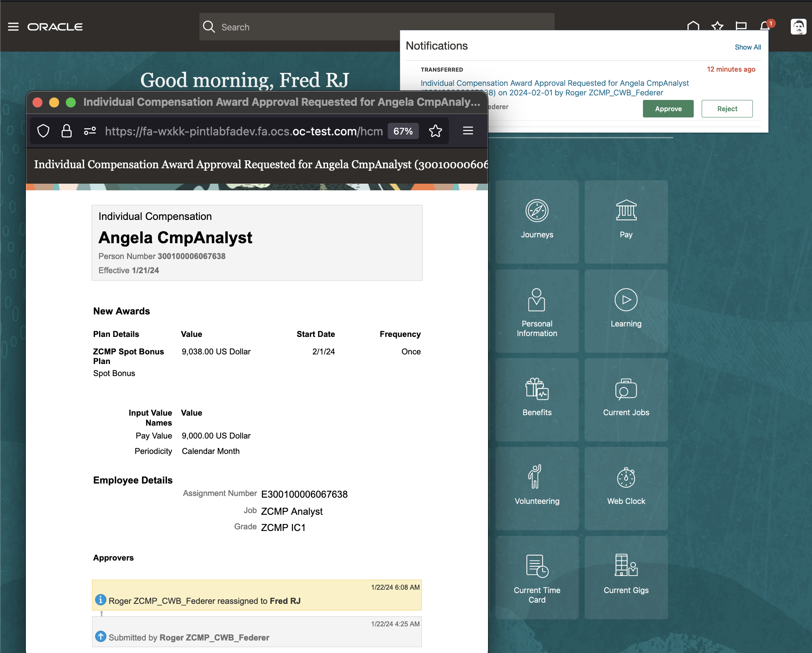Click the lock site security icon
This screenshot has height=653, width=812.
(67, 131)
